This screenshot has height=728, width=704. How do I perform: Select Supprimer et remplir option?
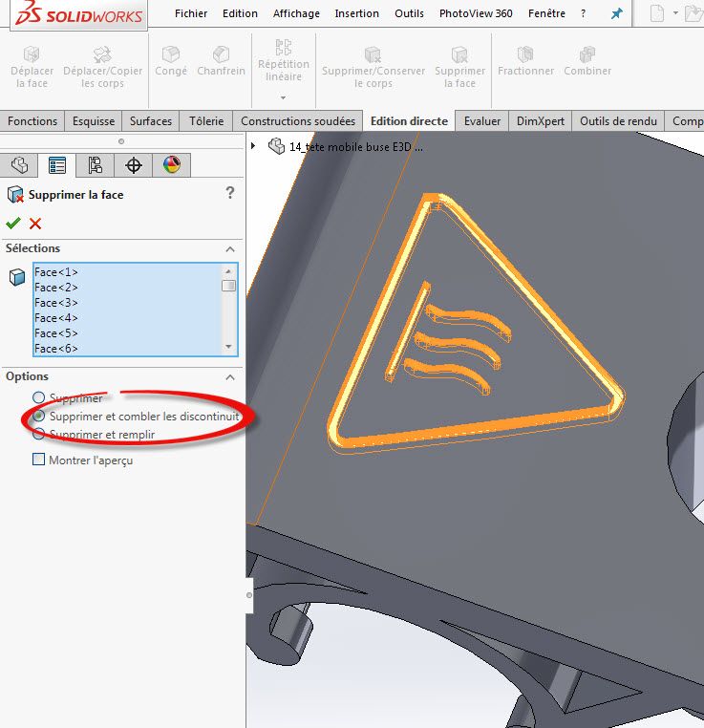(x=38, y=434)
